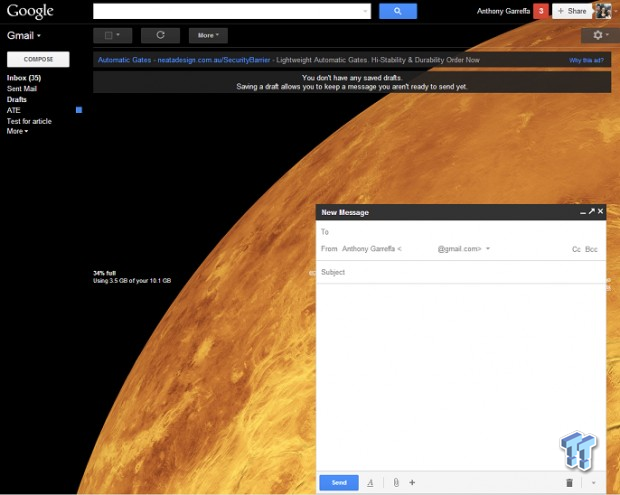
Task: Click the Anthony Garreffa account name
Action: [503, 11]
